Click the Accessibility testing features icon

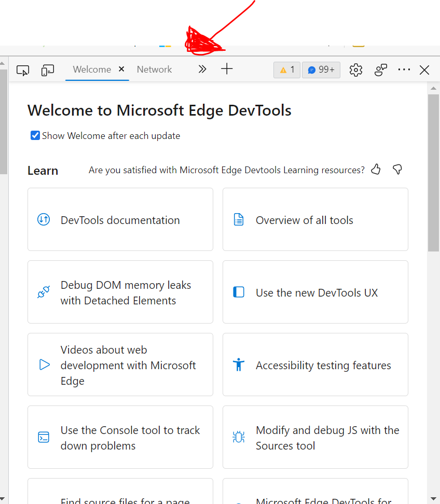point(239,365)
